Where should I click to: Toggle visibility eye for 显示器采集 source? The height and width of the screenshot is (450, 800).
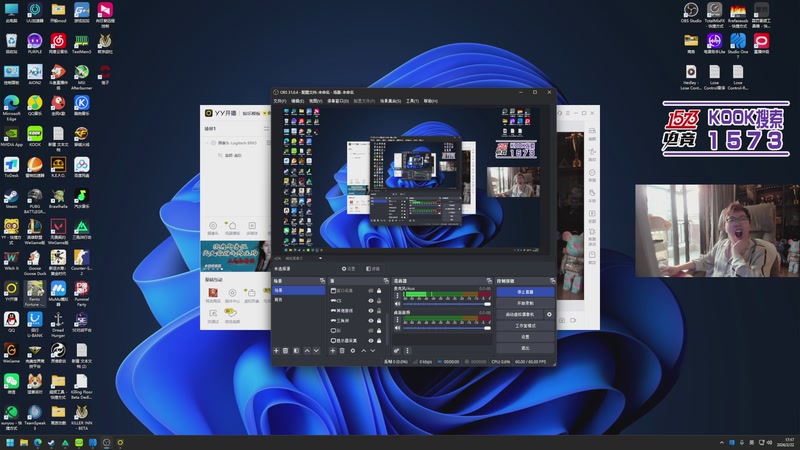pos(371,340)
